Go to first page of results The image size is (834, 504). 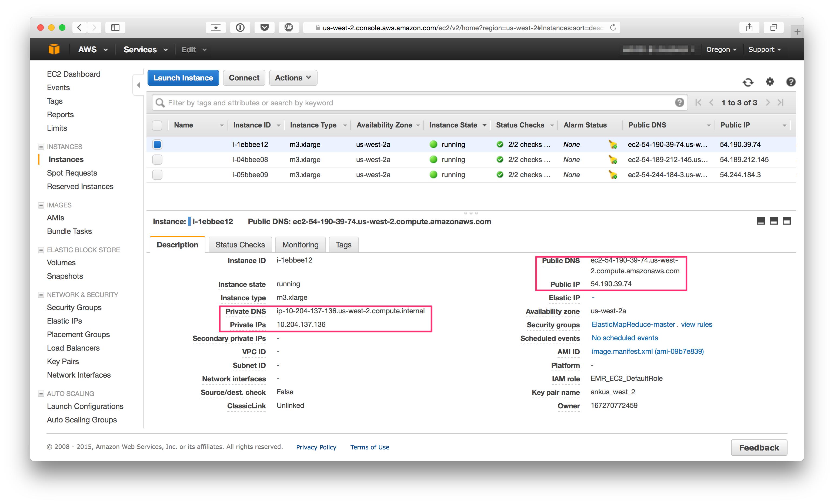point(698,102)
